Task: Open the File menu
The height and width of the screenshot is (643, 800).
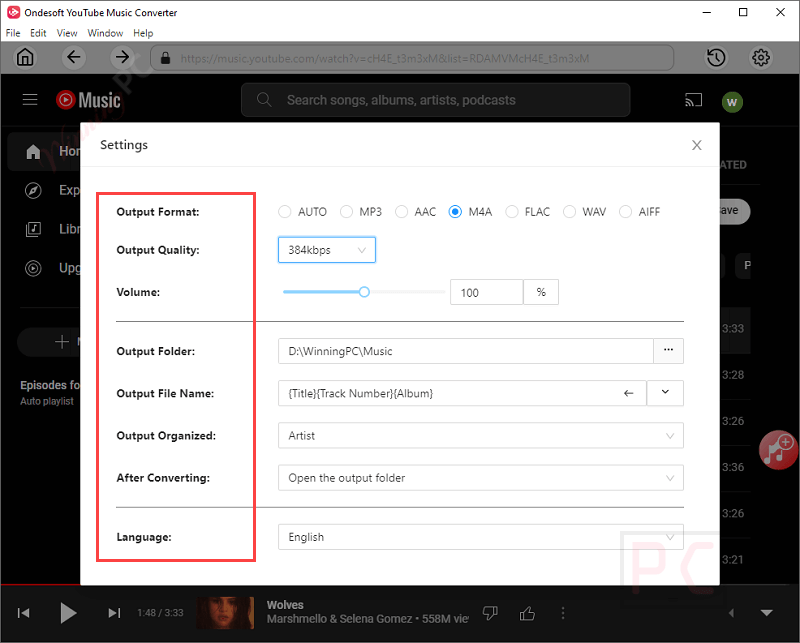Action: pyautogui.click(x=13, y=33)
